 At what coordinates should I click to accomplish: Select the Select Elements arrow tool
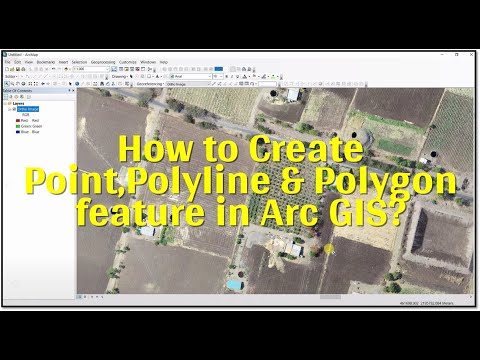click(70, 84)
